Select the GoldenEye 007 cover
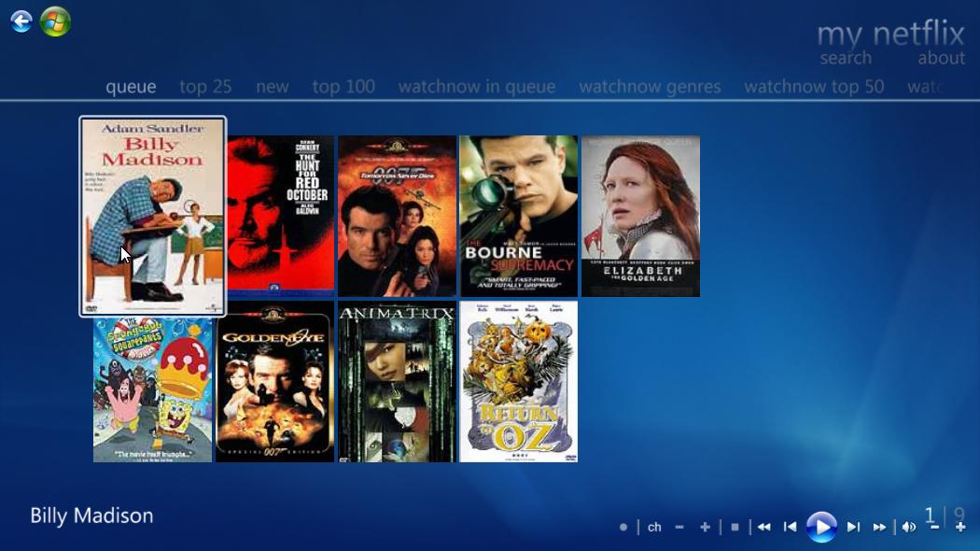The height and width of the screenshot is (551, 980). point(275,382)
